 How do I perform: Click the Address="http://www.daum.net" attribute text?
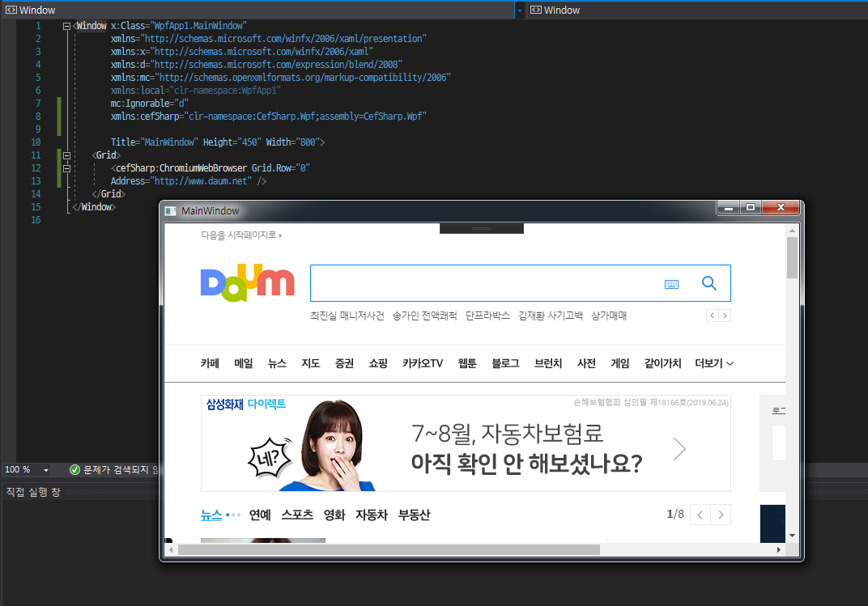click(181, 181)
